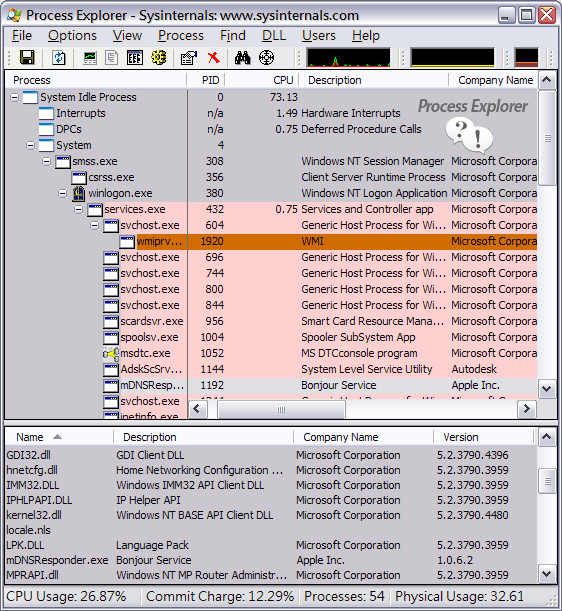Screen dimensions: 562x611
Task: Collapse the services.exe tree node
Action: [78, 209]
